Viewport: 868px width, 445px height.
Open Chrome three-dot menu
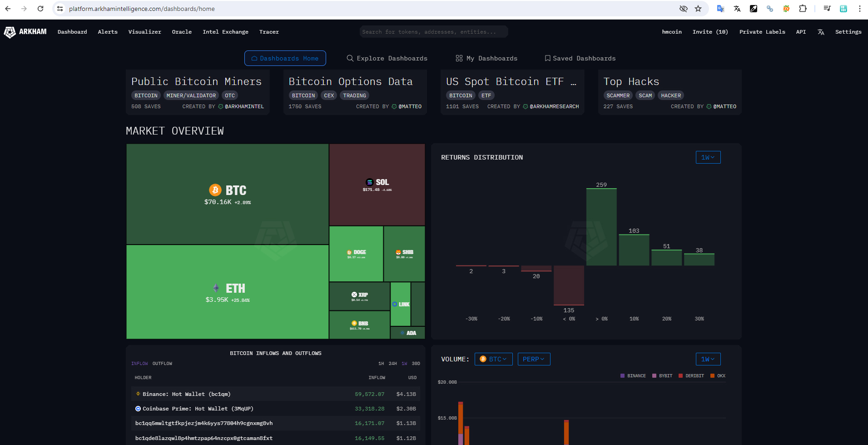(x=859, y=9)
